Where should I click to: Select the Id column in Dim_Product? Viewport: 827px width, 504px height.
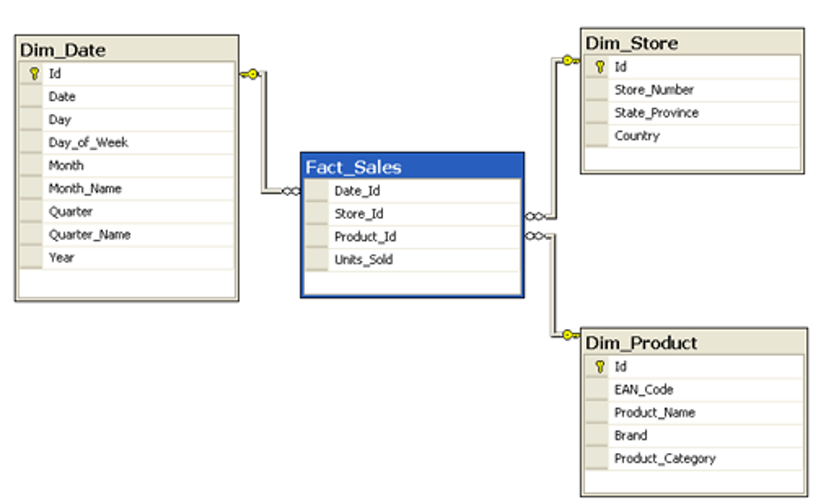click(x=695, y=366)
